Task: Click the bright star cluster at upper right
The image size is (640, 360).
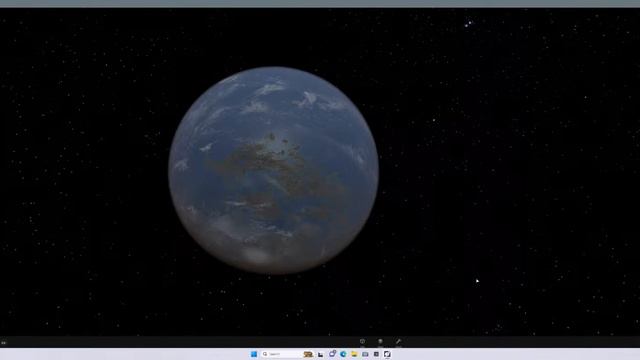Action: coord(468,24)
